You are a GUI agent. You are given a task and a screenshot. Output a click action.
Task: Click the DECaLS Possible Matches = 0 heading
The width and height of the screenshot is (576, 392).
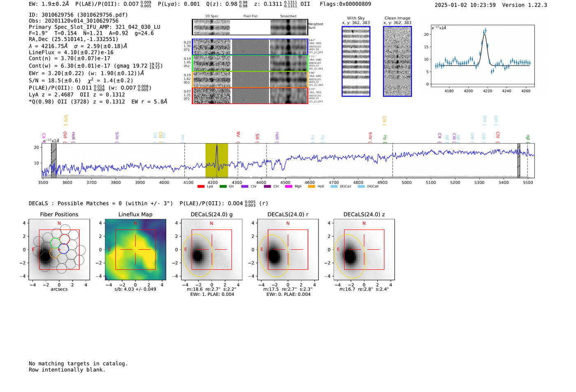tap(101, 203)
